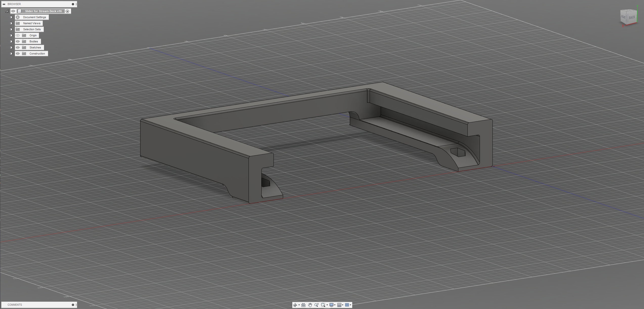Viewport: 644px width, 309px height.
Task: Select the Pan tool
Action: click(310, 305)
